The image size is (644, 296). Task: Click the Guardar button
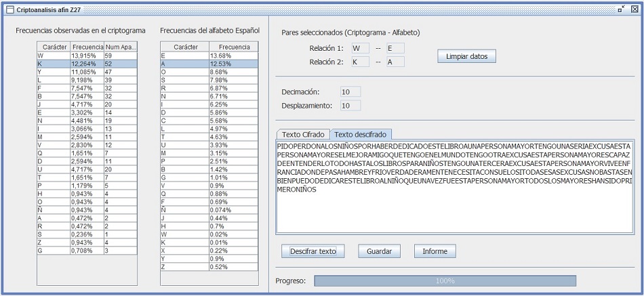(x=379, y=251)
